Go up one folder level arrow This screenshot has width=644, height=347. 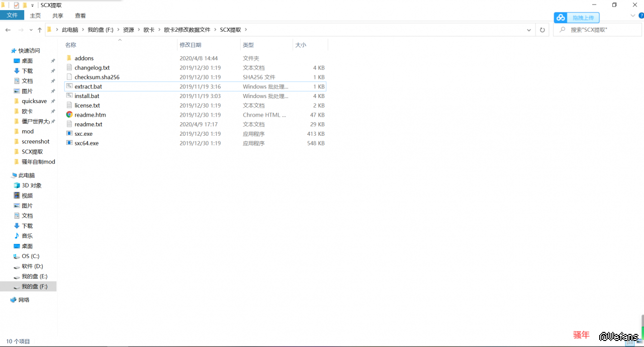click(40, 30)
